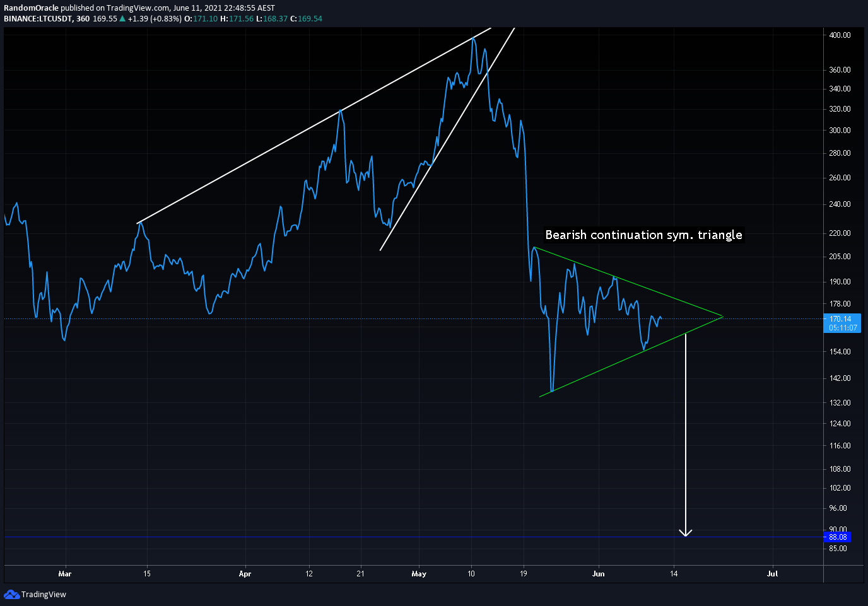Click the blue target price label 88.08
Viewport: 868px width, 606px height.
(838, 537)
